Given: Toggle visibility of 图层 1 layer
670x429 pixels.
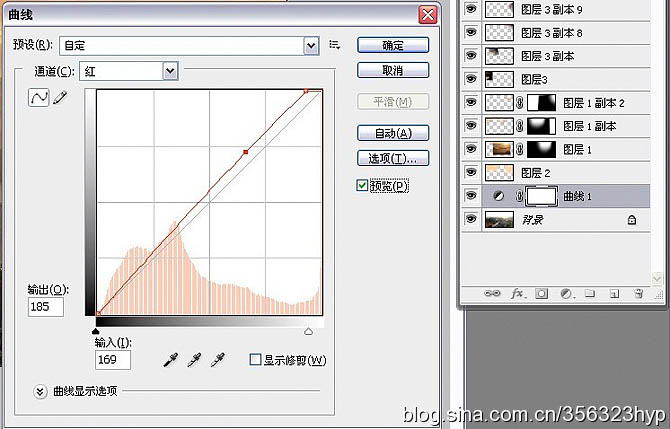Looking at the screenshot, I should click(x=471, y=149).
